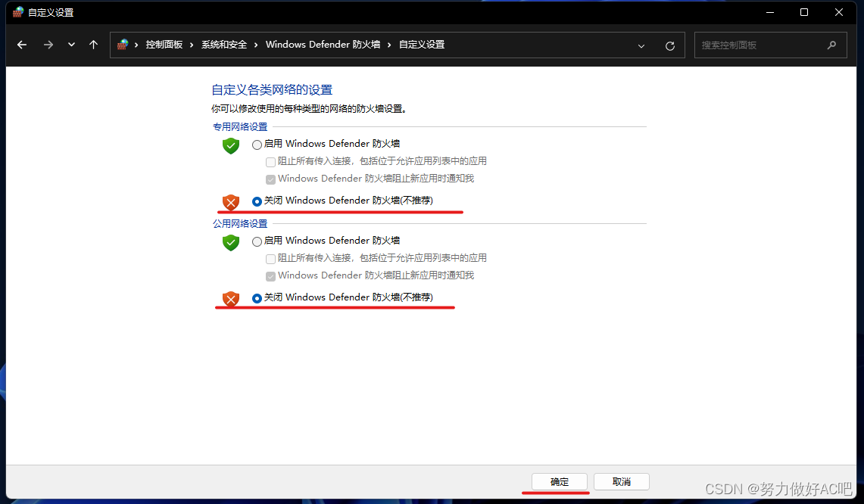Expand chevron after 控制面板 breadcrumb
The width and height of the screenshot is (864, 504).
[x=192, y=45]
